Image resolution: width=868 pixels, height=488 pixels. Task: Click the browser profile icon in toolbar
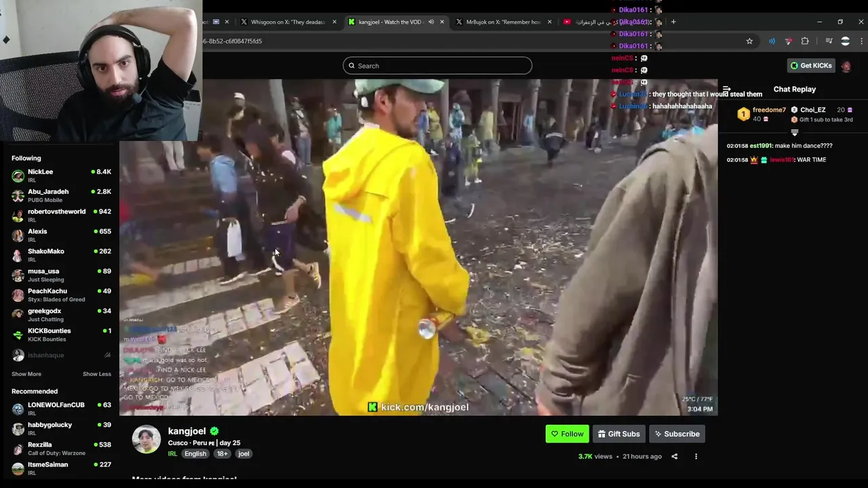tap(845, 41)
